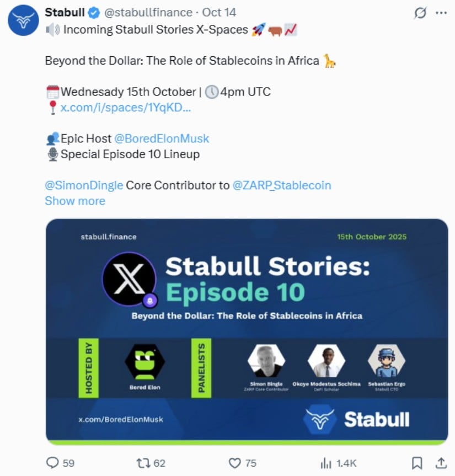455x476 pixels.
Task: Click the Stabull display name
Action: 63,13
